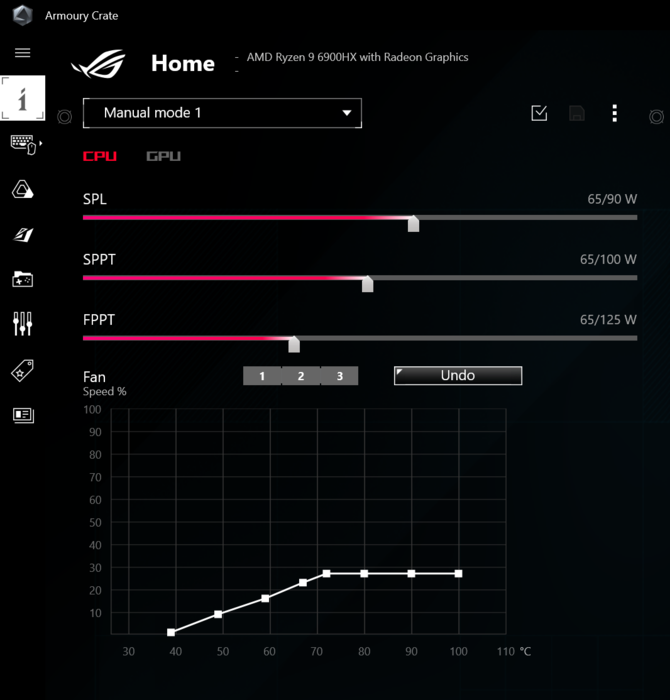Click the Armoury Crate logo icon
This screenshot has width=670, height=700.
click(x=22, y=16)
